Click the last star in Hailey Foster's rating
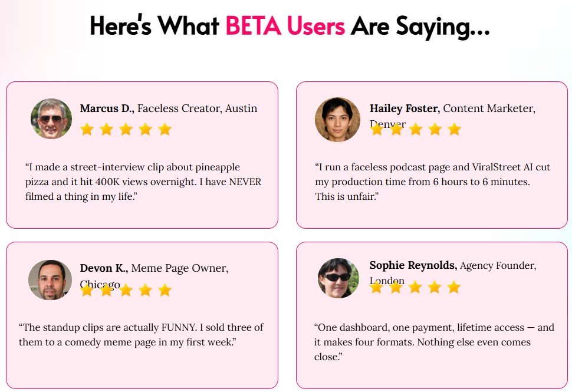Viewport: 572px width, 392px height. pos(454,129)
